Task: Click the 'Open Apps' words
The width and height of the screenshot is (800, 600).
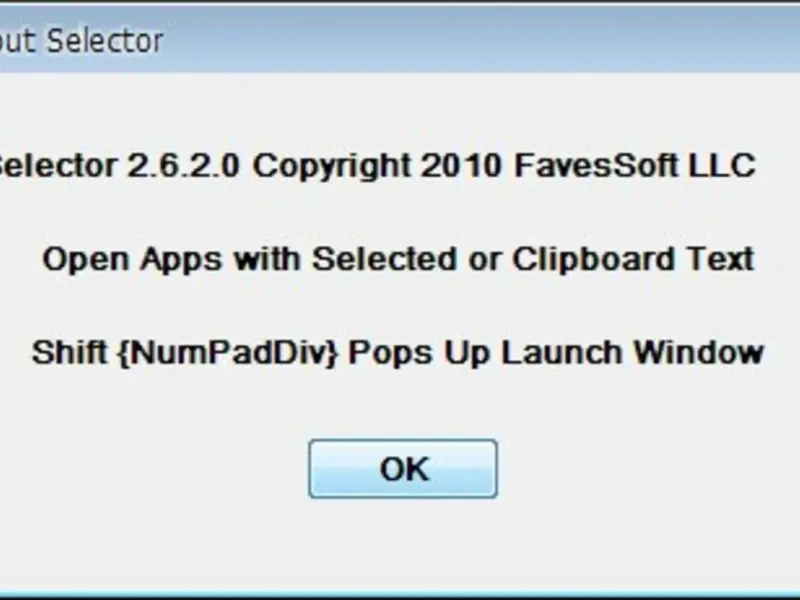Action: (x=132, y=260)
